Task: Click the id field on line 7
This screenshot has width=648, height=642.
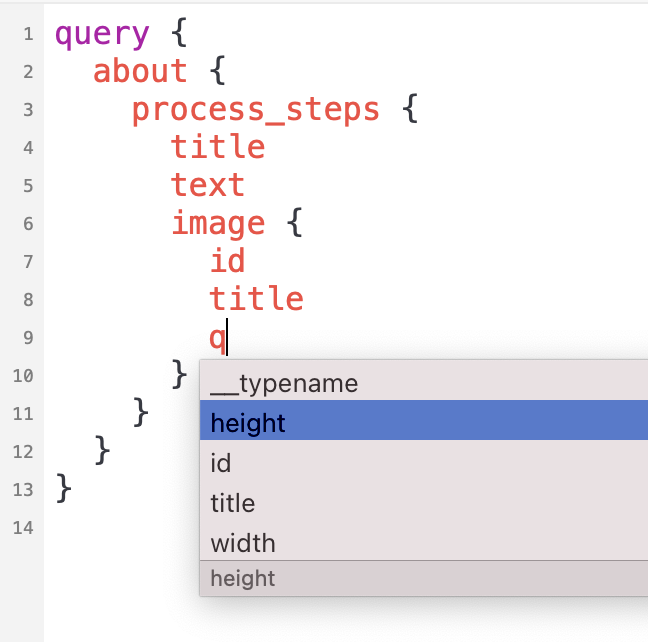Action: [x=227, y=260]
